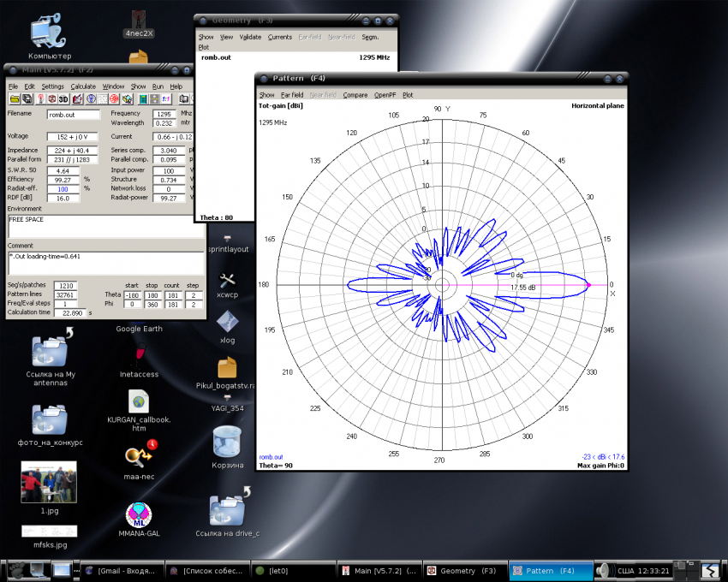Open the File menu in Main window
The image size is (728, 582).
click(13, 86)
